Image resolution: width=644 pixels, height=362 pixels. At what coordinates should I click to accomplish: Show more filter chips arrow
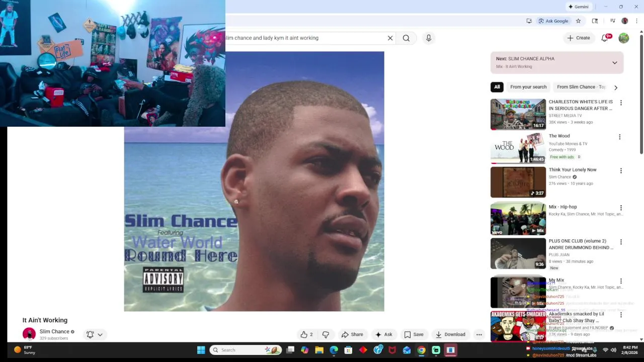point(615,87)
